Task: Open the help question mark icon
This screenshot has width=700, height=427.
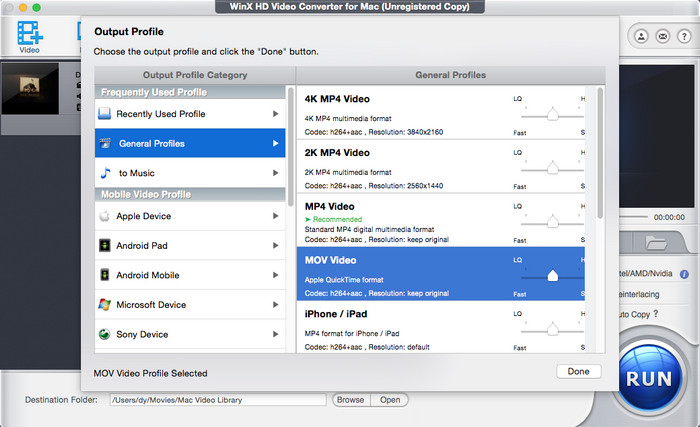Action: click(x=684, y=36)
